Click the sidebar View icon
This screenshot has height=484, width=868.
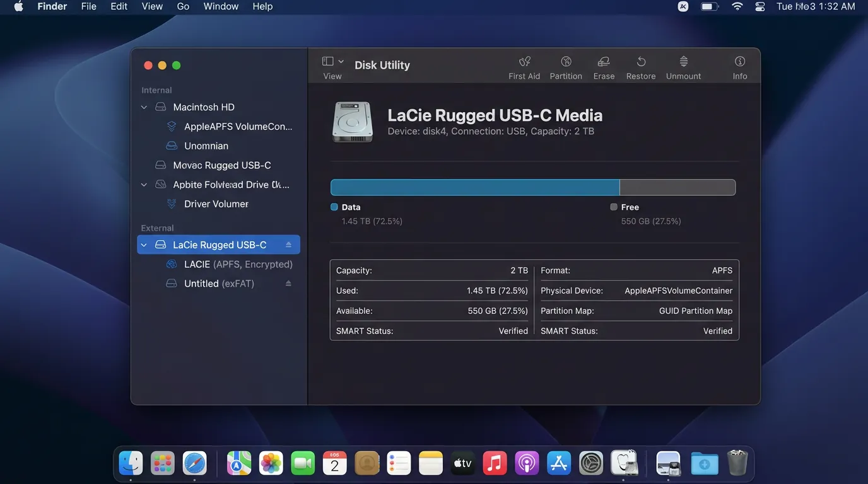327,61
